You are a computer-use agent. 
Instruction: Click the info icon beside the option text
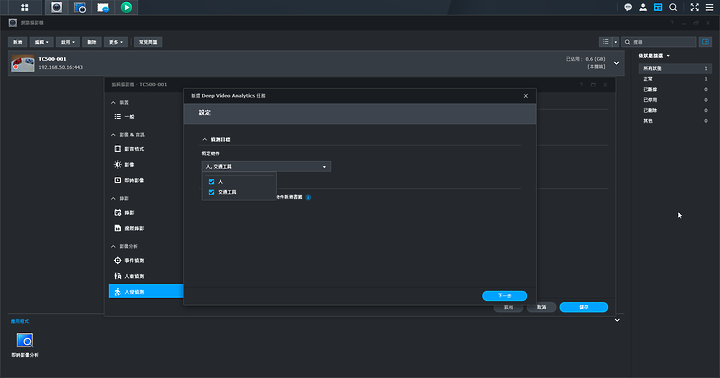coord(309,197)
